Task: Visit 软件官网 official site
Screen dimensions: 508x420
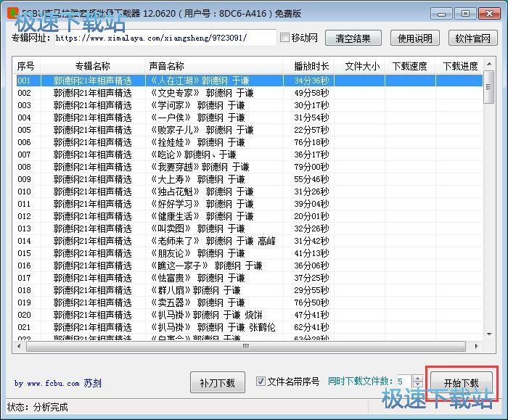Action: click(473, 38)
